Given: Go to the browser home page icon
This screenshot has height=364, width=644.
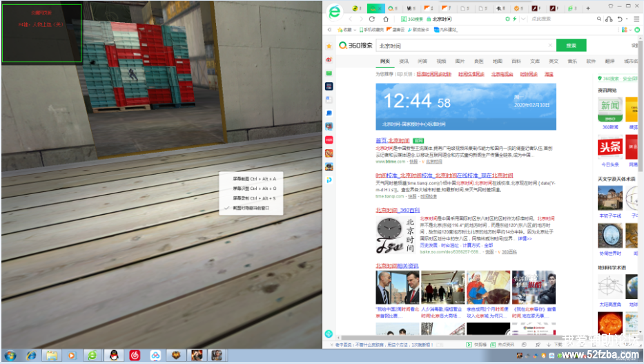Looking at the screenshot, I should click(386, 19).
